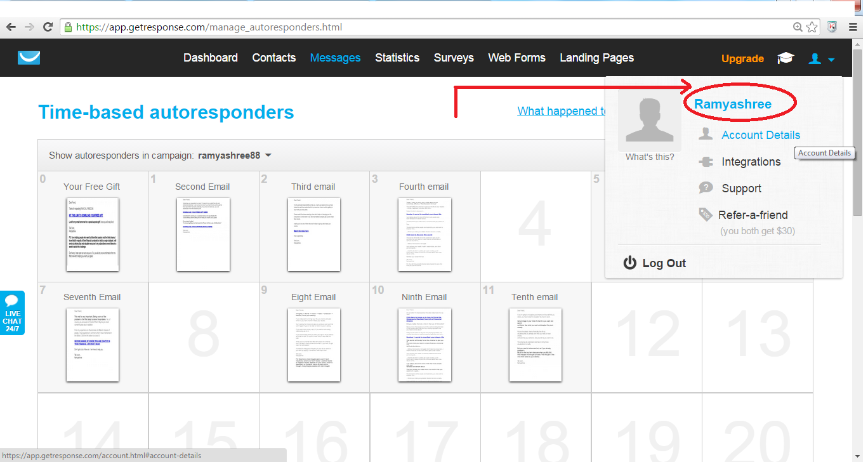Click the Ramyashree account name
Viewport: 868px width, 462px height.
733,104
